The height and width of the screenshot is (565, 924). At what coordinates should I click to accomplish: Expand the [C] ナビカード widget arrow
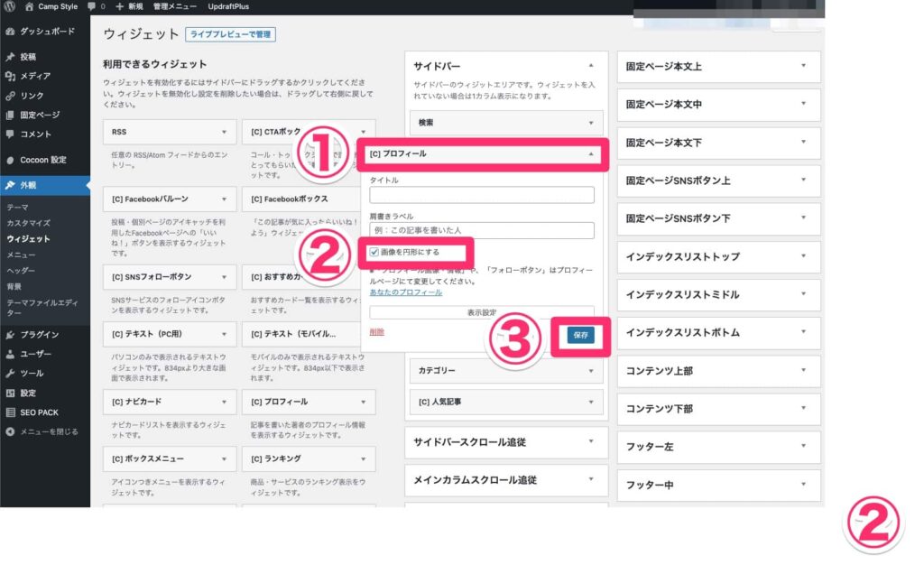[224, 402]
